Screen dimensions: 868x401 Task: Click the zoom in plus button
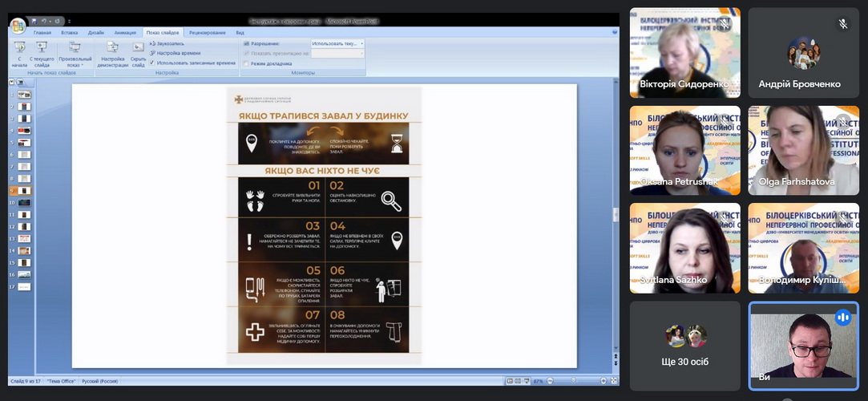click(x=604, y=381)
